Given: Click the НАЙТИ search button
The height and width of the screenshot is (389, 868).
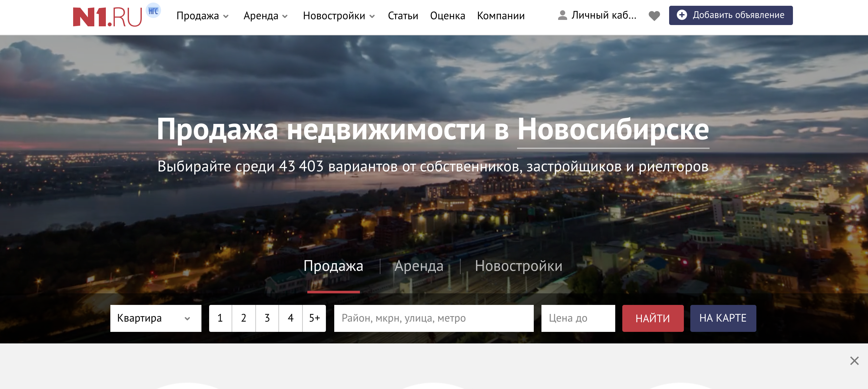Looking at the screenshot, I should click(x=653, y=318).
